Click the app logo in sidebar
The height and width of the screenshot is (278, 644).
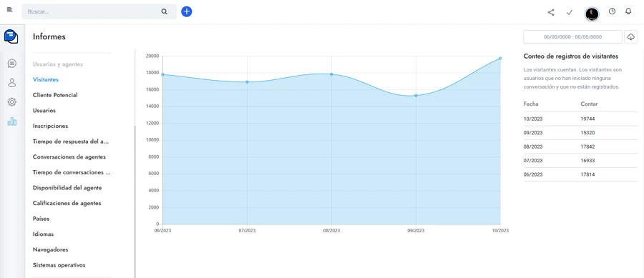tap(11, 37)
